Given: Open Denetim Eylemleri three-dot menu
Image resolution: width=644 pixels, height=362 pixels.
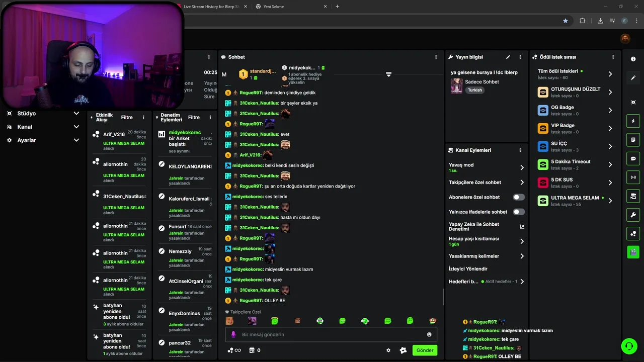Looking at the screenshot, I should (x=210, y=117).
